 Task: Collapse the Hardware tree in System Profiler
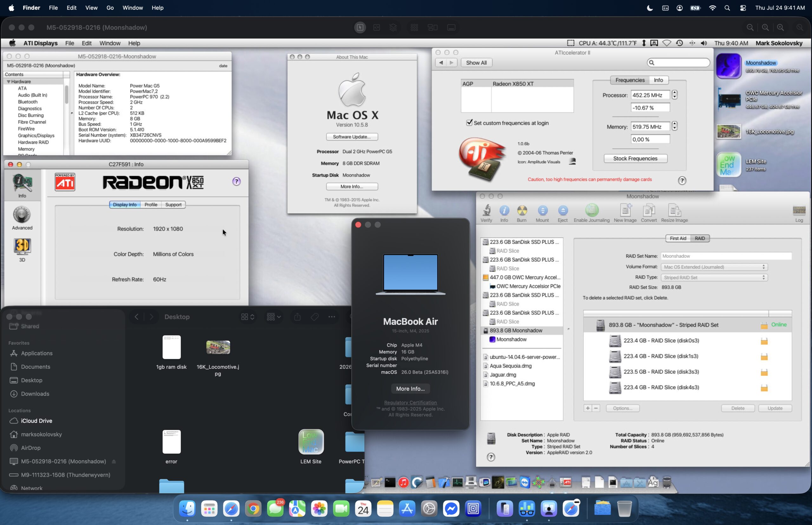coord(9,82)
